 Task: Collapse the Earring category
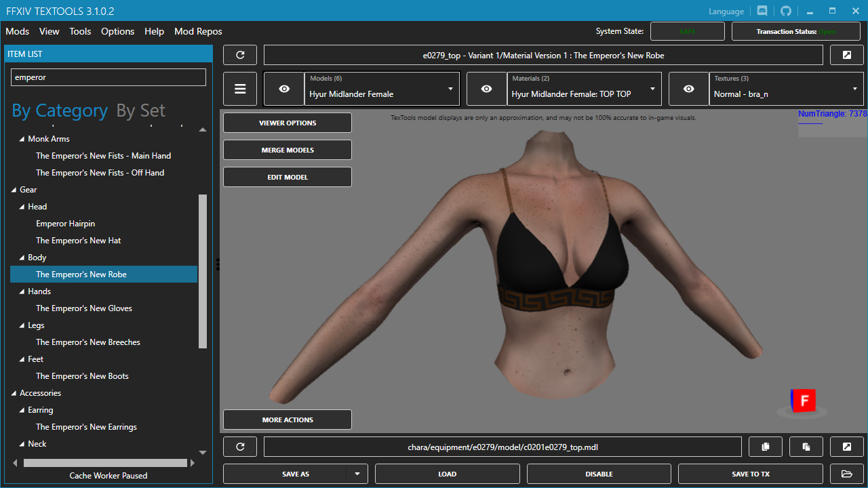pos(22,410)
